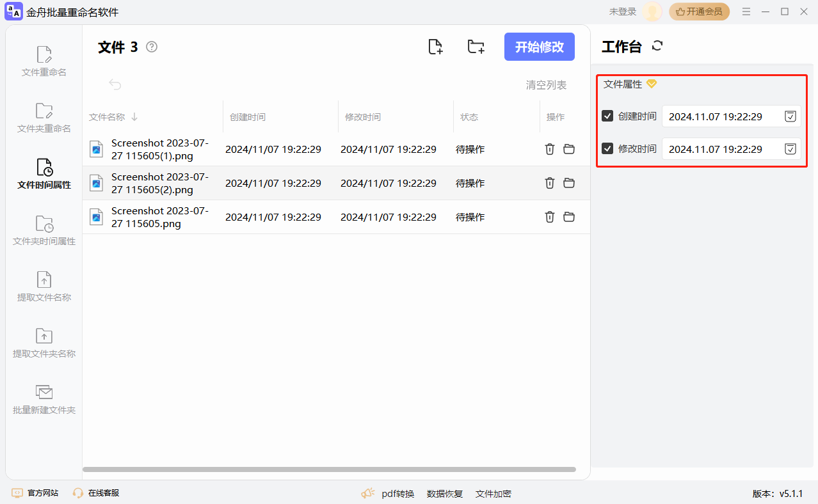Click the help question mark beside 文件 3
Image resolution: width=818 pixels, height=504 pixels.
(152, 47)
